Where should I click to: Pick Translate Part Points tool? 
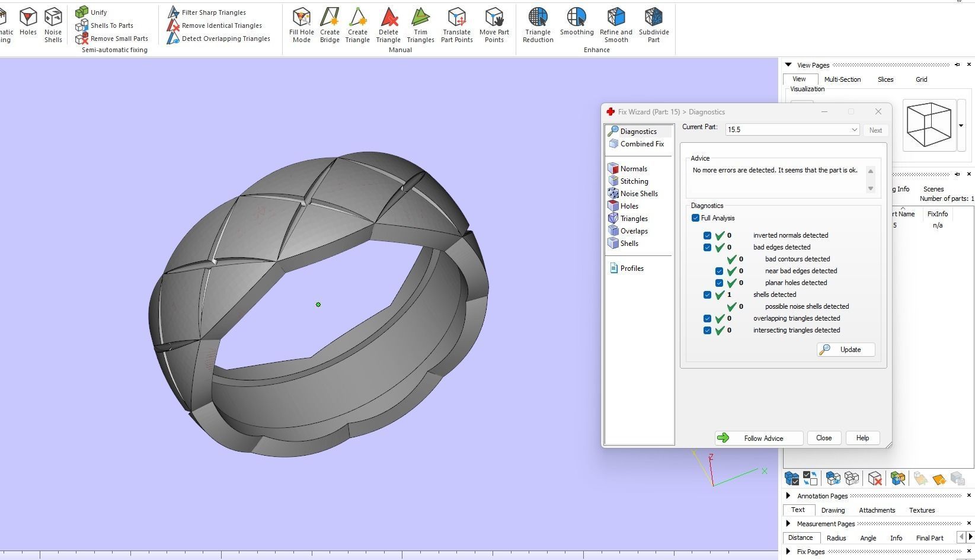[456, 25]
